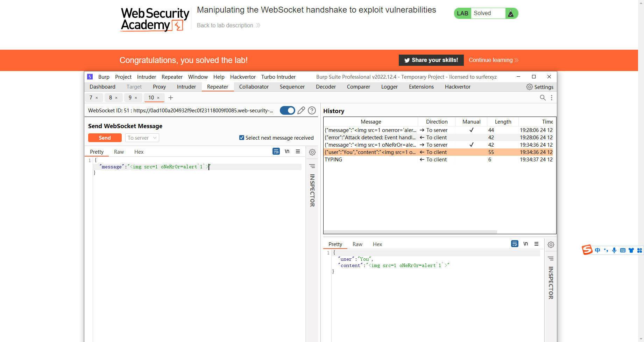Open the help question mark beside the WebSocket toggle
Screen dimensions: 644x342
pos(312,110)
